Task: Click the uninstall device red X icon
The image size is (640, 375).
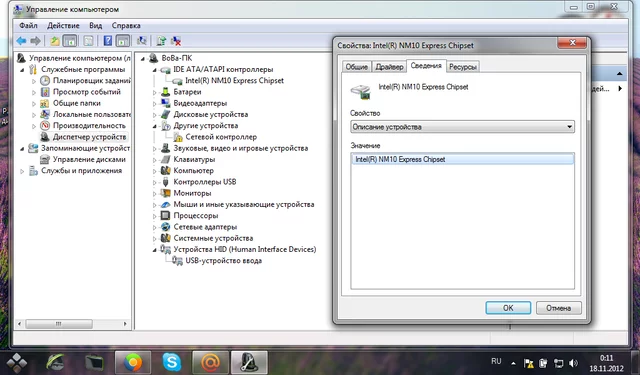Action: tap(176, 41)
